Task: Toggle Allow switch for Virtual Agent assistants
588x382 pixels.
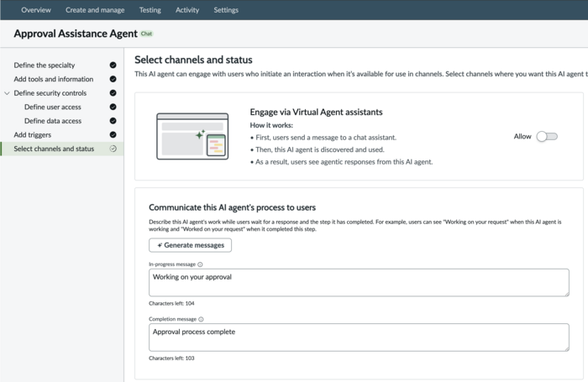Action: (547, 137)
